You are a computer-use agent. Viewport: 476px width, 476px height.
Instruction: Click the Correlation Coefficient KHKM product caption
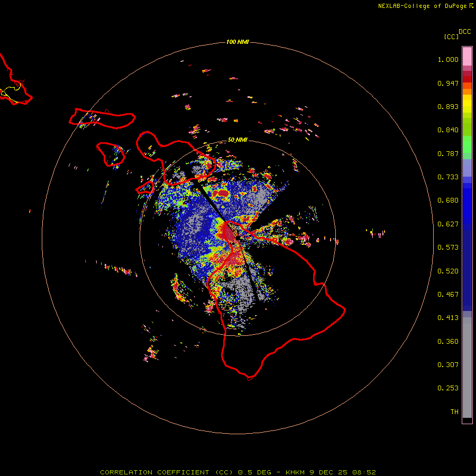pos(238,472)
